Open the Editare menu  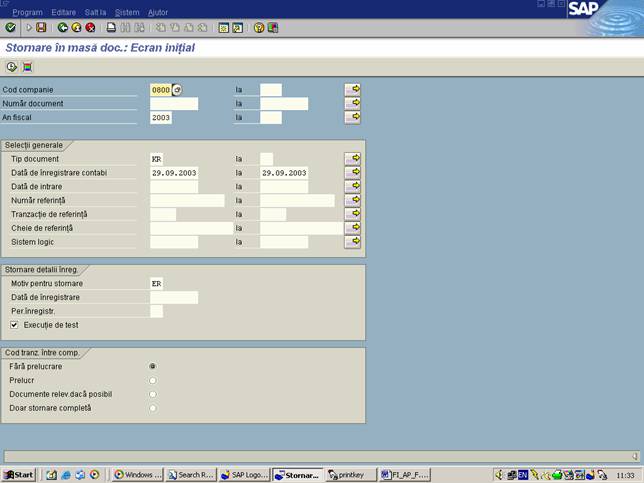[64, 12]
